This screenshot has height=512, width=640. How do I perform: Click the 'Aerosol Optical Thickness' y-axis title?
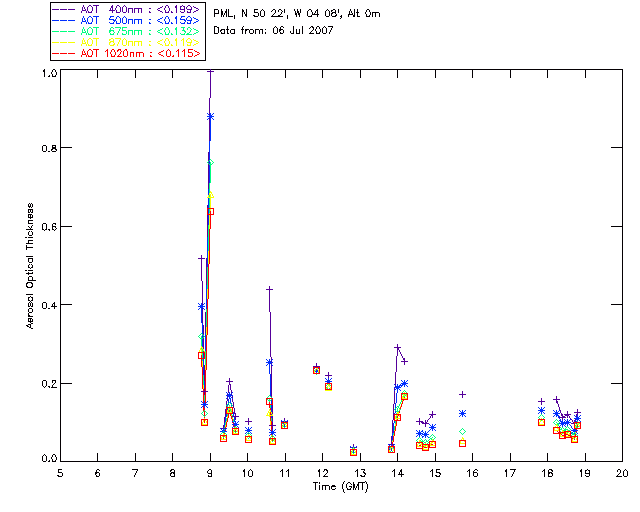click(x=30, y=266)
